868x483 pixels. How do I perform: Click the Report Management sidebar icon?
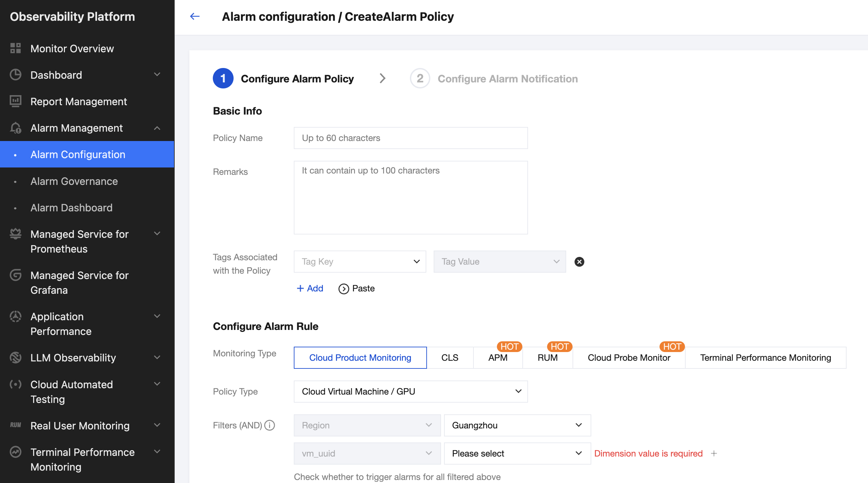[x=15, y=101]
